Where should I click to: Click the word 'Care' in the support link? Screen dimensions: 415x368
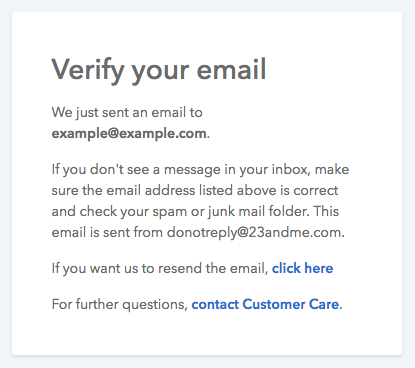(x=324, y=304)
